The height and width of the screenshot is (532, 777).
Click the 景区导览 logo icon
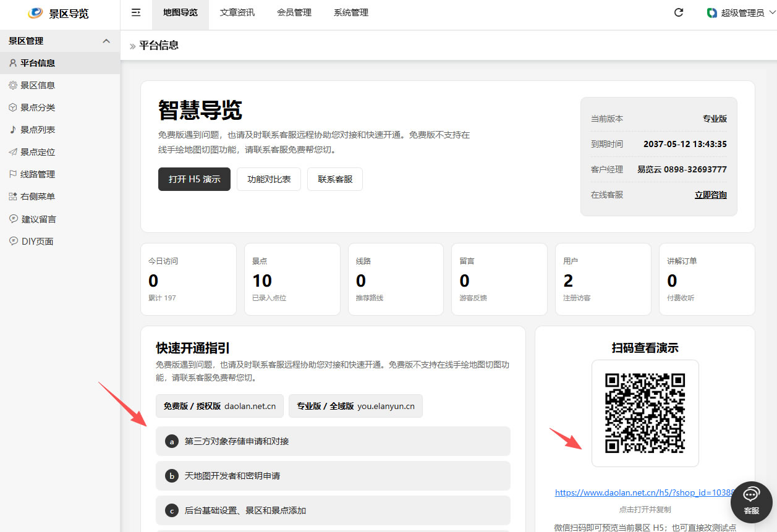tap(35, 13)
